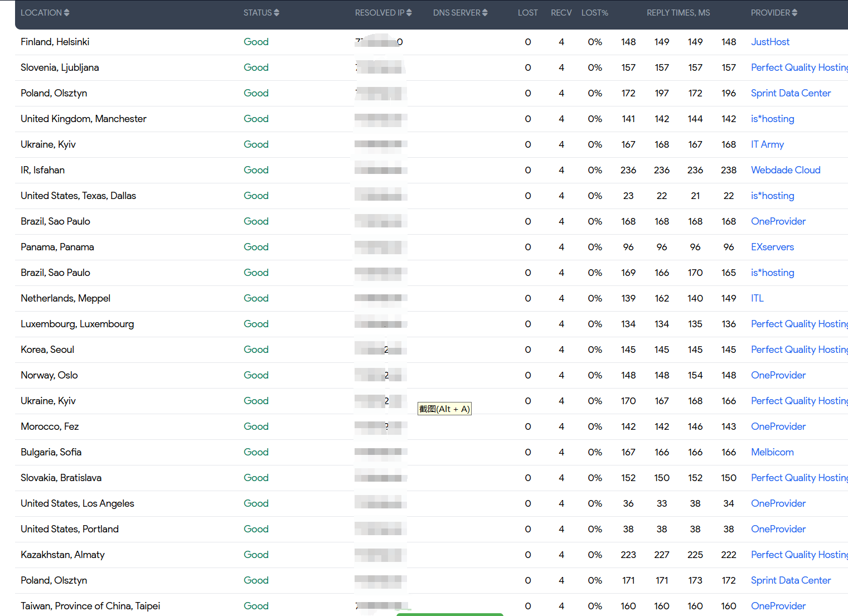The height and width of the screenshot is (616, 848).
Task: Click OneProvider link in Norway, Oslo row
Action: point(778,375)
